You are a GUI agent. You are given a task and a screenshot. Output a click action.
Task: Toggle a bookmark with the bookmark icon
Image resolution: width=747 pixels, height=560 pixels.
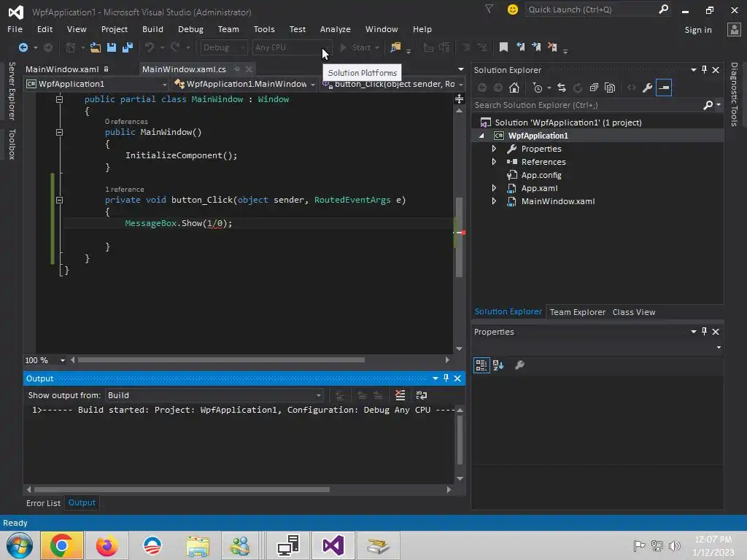503,47
